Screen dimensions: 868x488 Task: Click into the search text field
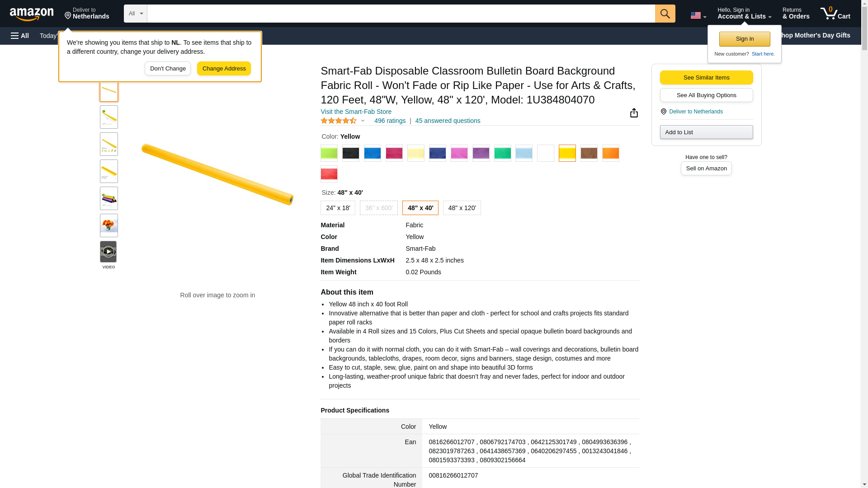click(401, 14)
